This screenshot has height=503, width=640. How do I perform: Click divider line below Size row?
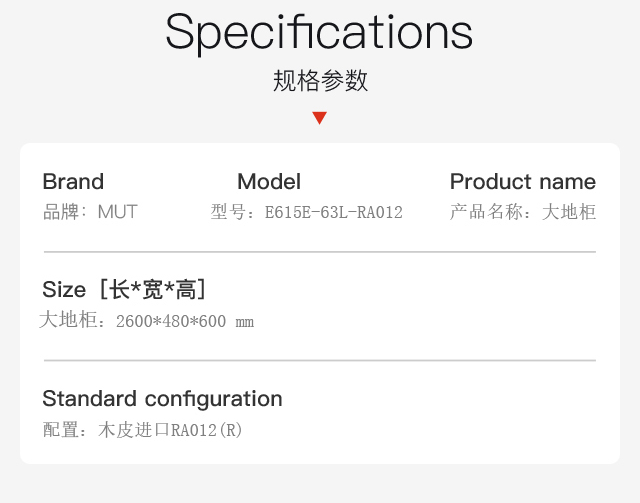(x=320, y=361)
